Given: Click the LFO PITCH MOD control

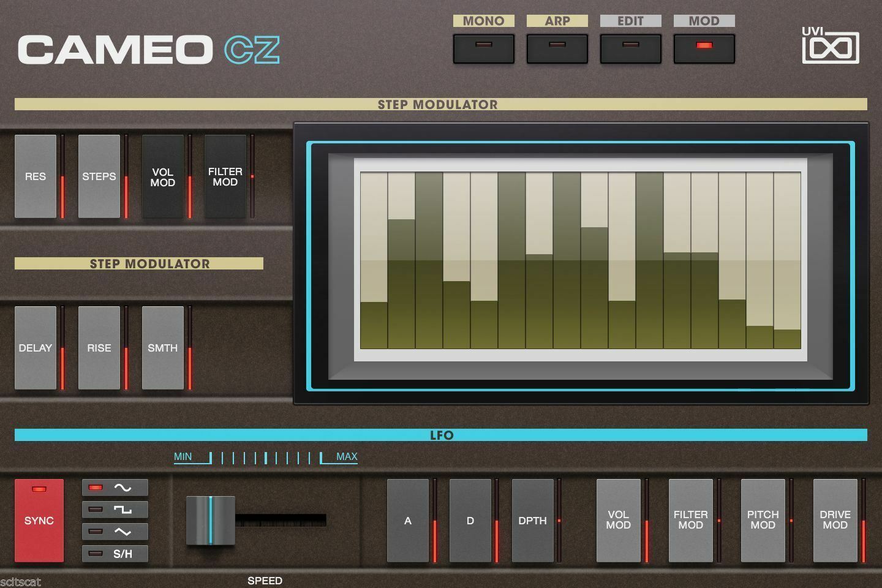Looking at the screenshot, I should tap(763, 521).
